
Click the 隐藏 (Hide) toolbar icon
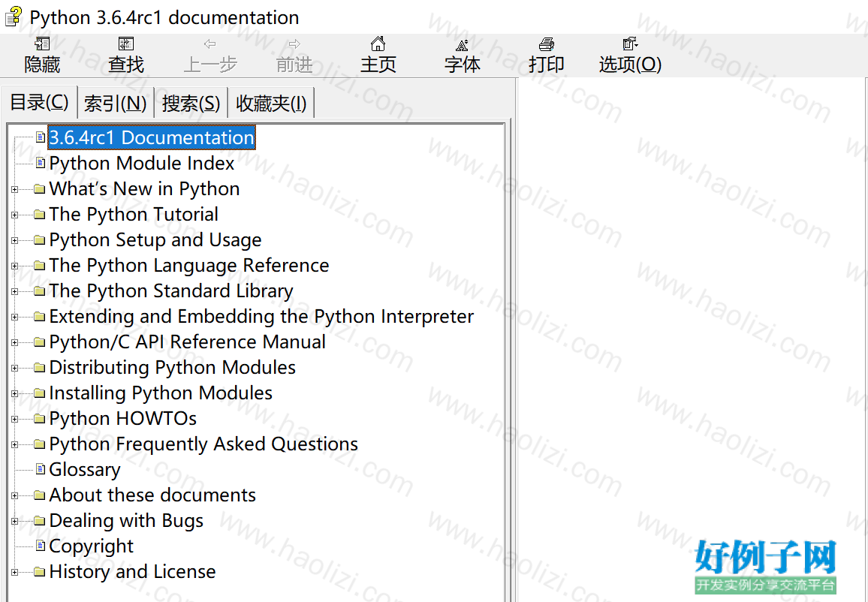tap(42, 44)
